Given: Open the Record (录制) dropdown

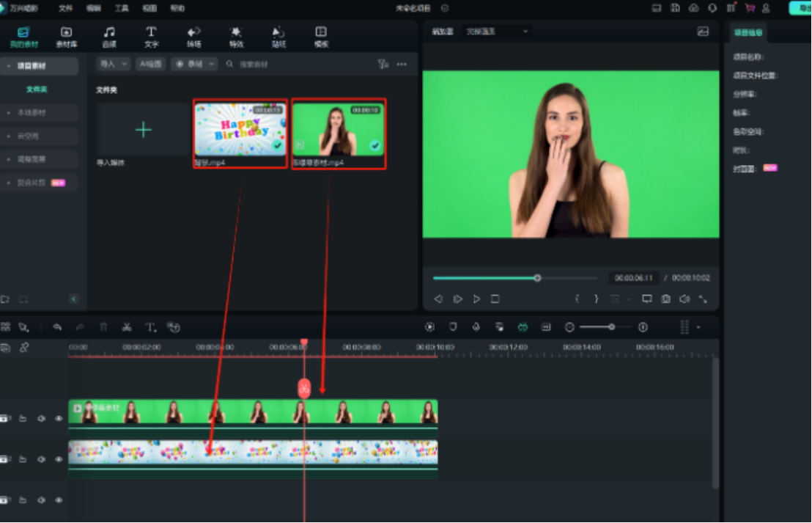Looking at the screenshot, I should click(x=194, y=64).
